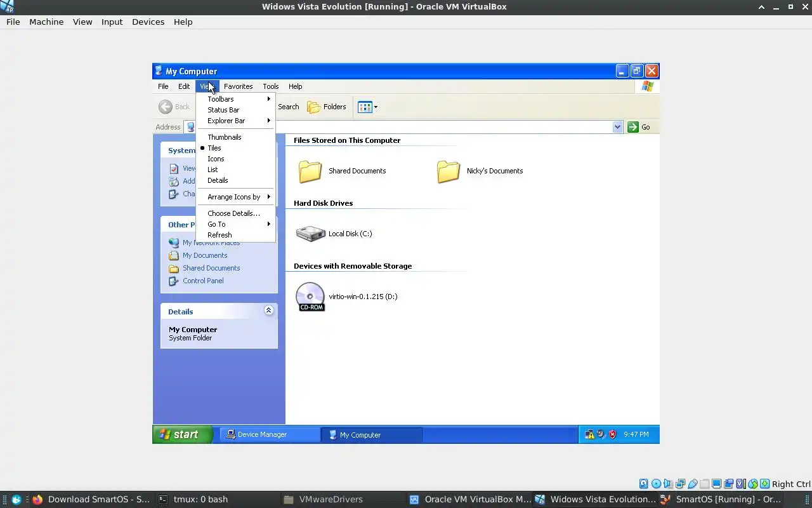Image resolution: width=812 pixels, height=508 pixels.
Task: Select Thumbnails view mode
Action: click(235, 137)
